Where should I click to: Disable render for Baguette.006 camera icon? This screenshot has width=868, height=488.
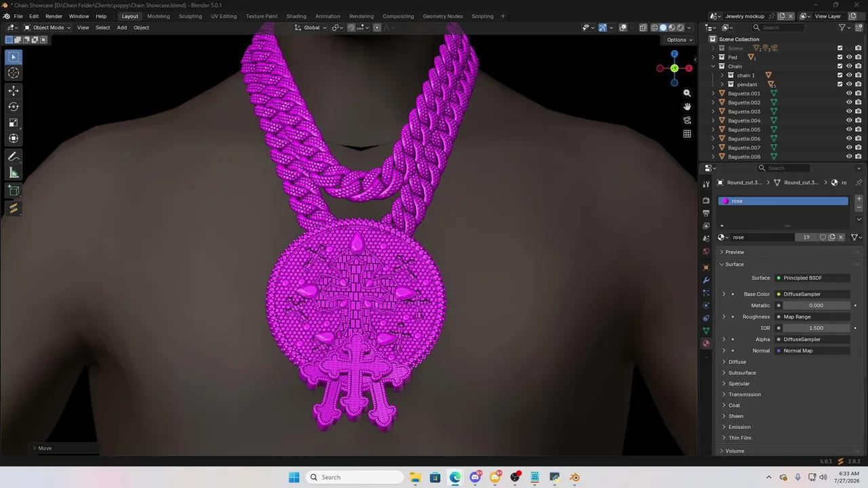click(858, 138)
